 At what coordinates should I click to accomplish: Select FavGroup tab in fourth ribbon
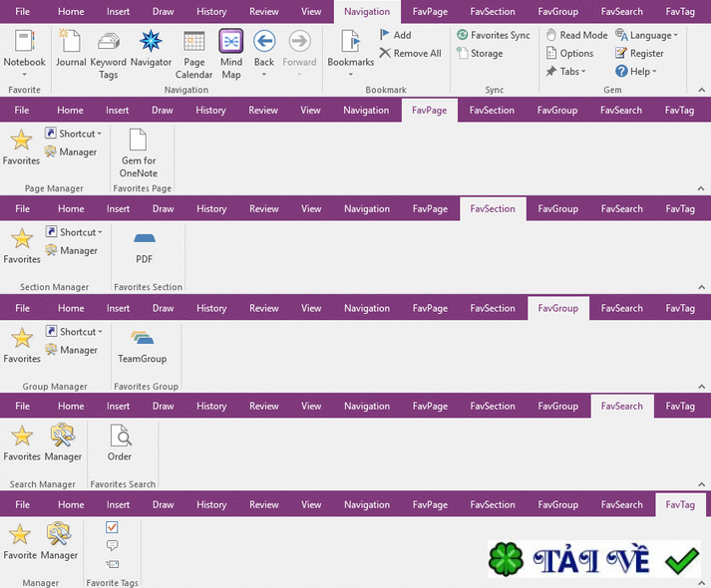(x=558, y=308)
